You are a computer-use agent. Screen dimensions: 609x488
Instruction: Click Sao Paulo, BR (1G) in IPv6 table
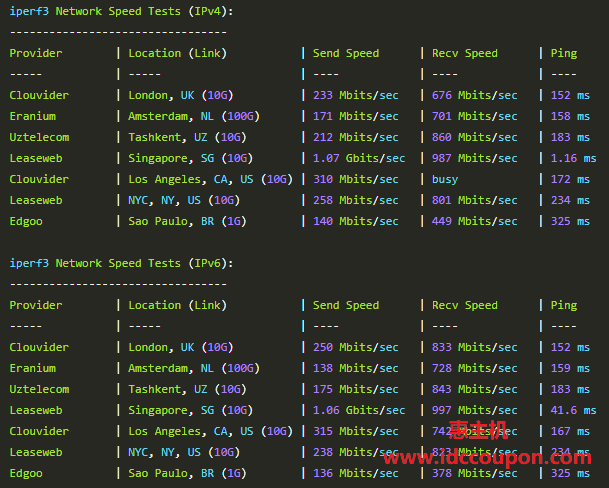click(x=188, y=473)
